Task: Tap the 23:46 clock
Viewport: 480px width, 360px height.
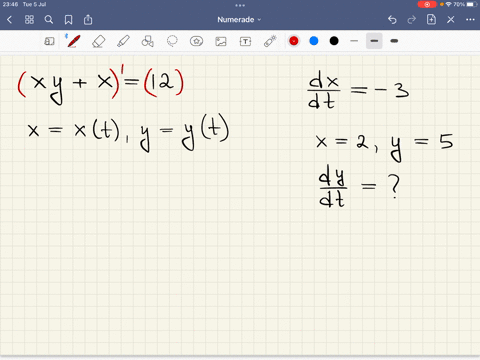Action: coord(10,4)
